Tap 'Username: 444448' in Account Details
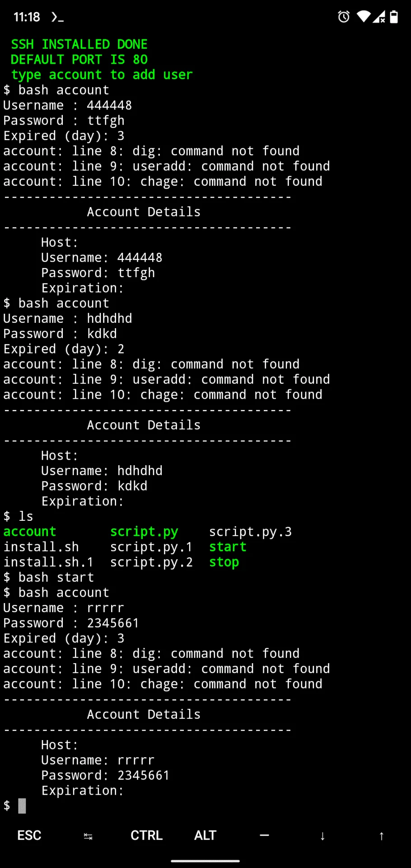The height and width of the screenshot is (868, 411). 102,258
